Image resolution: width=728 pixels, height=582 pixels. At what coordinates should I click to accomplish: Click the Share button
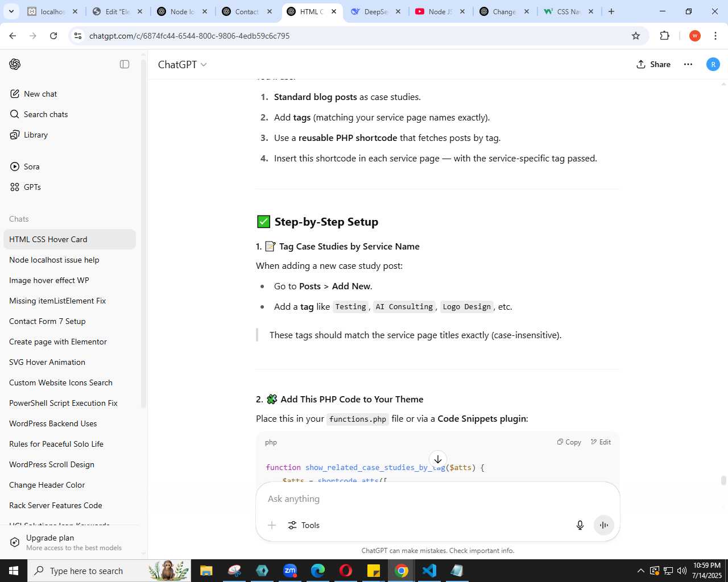point(653,64)
